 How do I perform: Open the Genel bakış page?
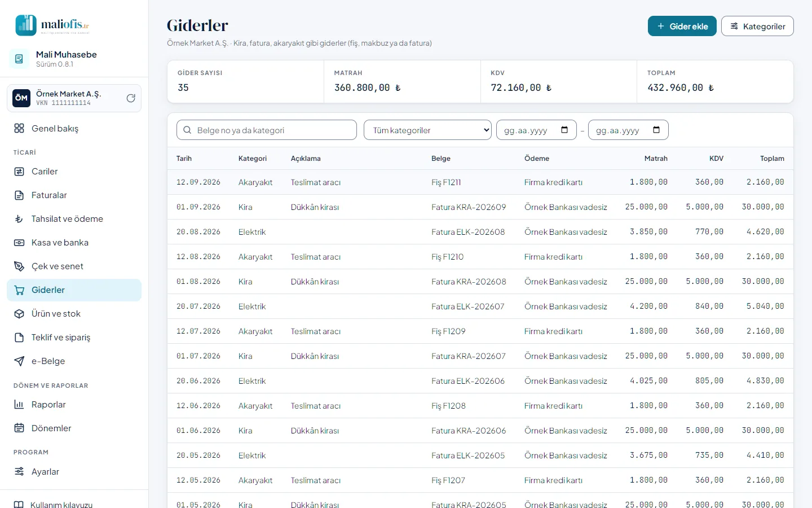[x=74, y=129]
